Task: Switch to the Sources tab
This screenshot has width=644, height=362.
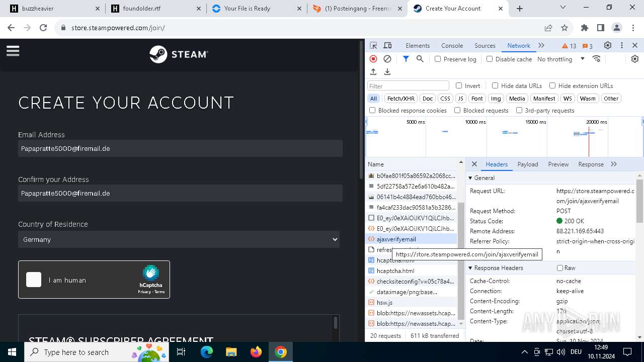Action: (485, 45)
